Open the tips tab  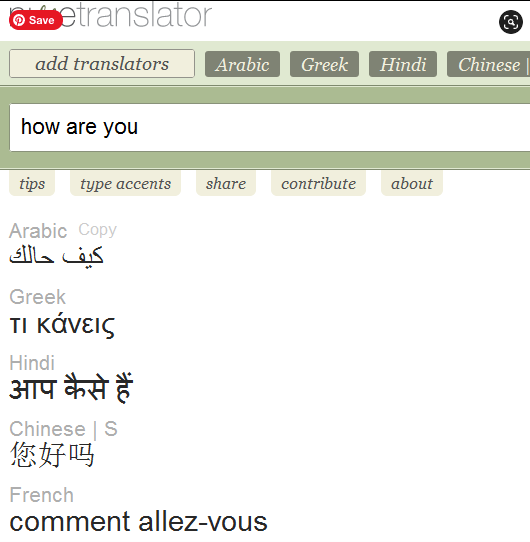pyautogui.click(x=32, y=184)
